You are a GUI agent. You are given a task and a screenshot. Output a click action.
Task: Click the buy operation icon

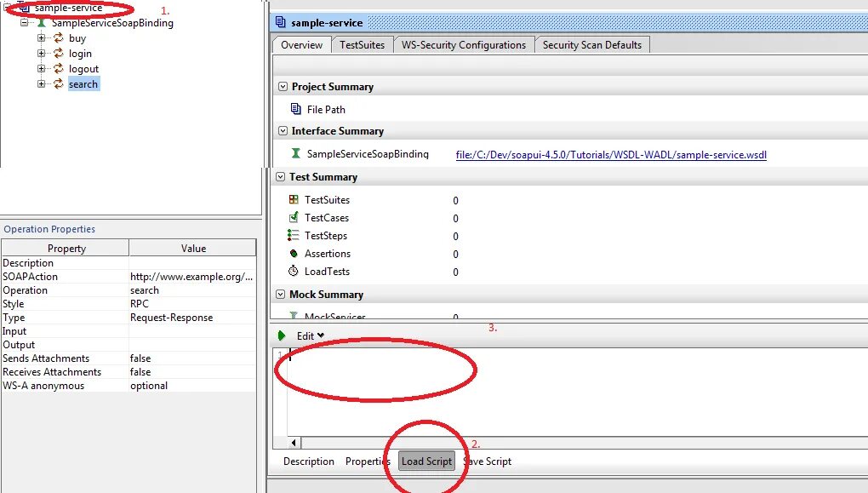[x=59, y=37]
